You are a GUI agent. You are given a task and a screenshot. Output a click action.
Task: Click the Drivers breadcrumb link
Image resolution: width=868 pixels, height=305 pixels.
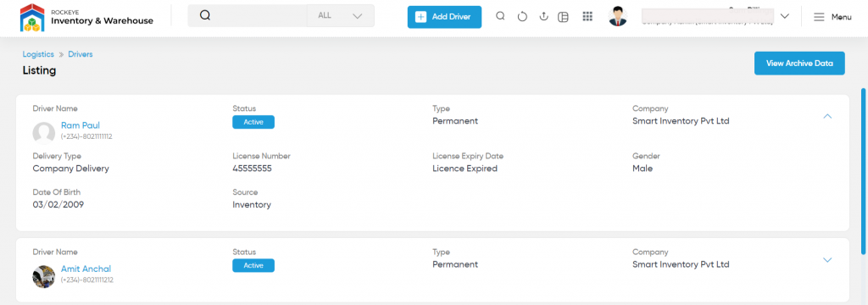click(x=81, y=54)
